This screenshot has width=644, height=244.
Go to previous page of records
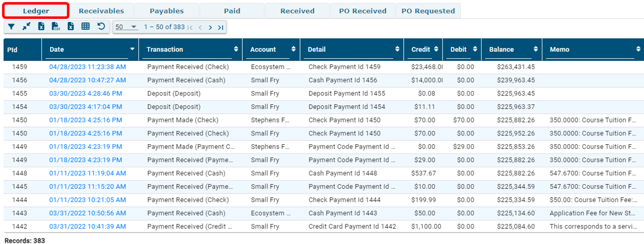pos(200,27)
